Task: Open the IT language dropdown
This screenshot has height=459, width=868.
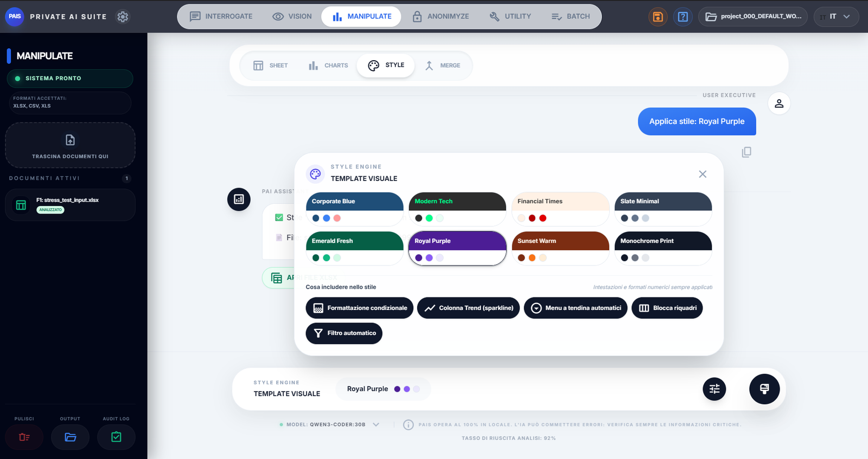Action: (x=836, y=17)
